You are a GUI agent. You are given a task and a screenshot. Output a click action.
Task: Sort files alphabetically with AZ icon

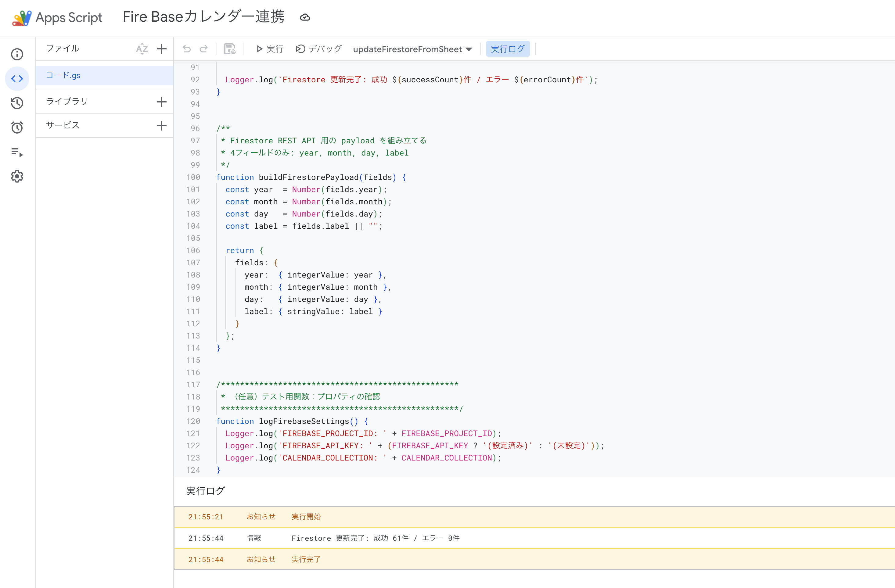coord(142,49)
